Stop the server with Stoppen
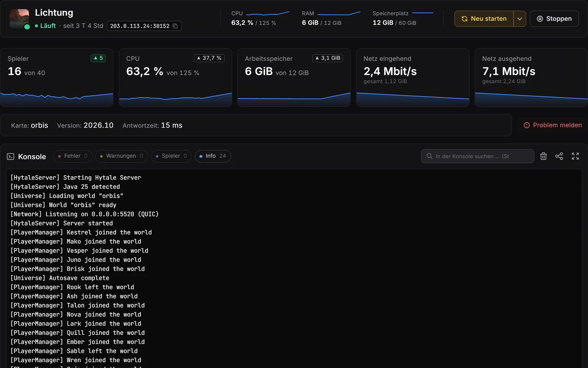Image resolution: width=588 pixels, height=368 pixels. [554, 19]
